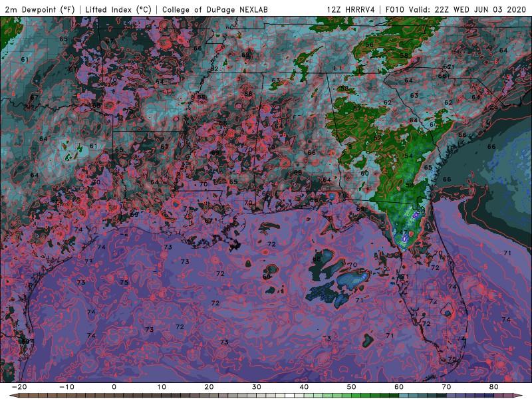This screenshot has width=532, height=399.
Task: Select the "College of DuPage NEXLAB" header text
Action: tap(215, 9)
